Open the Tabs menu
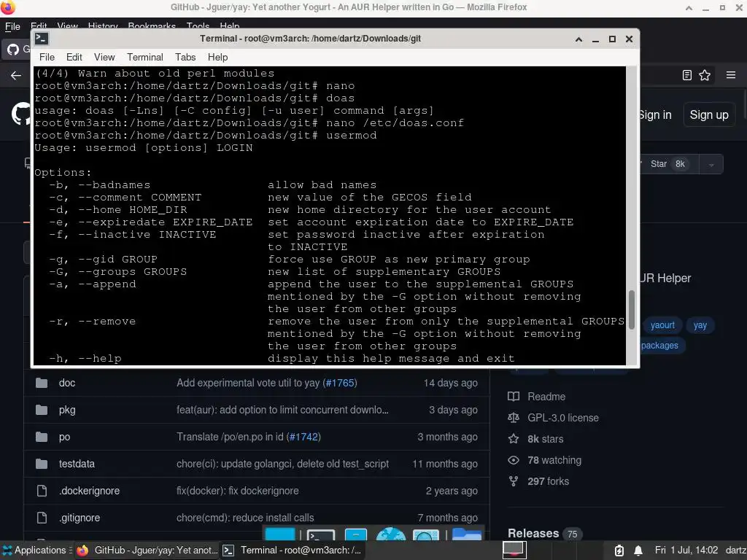The image size is (747, 560). pos(185,57)
